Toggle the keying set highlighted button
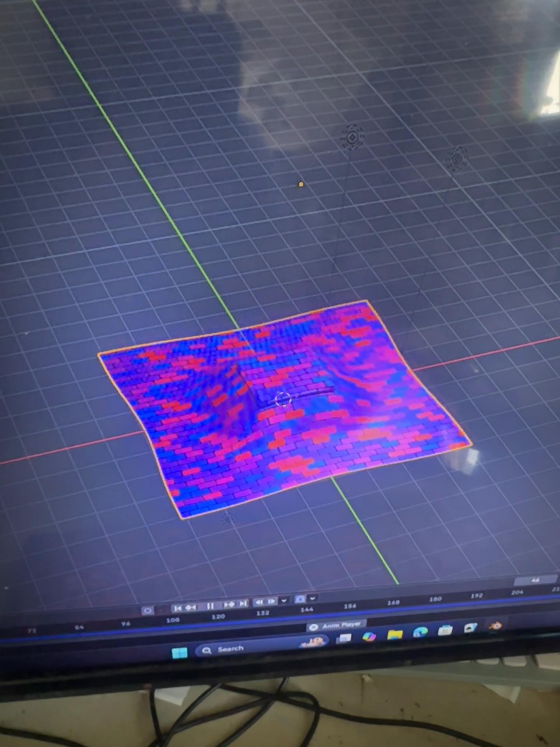The image size is (560, 747). point(300,599)
